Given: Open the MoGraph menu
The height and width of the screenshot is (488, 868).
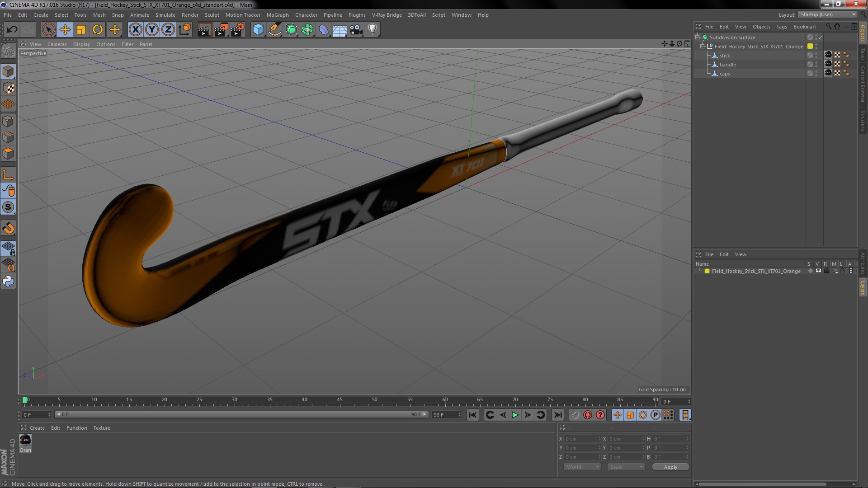Looking at the screenshot, I should (x=278, y=15).
